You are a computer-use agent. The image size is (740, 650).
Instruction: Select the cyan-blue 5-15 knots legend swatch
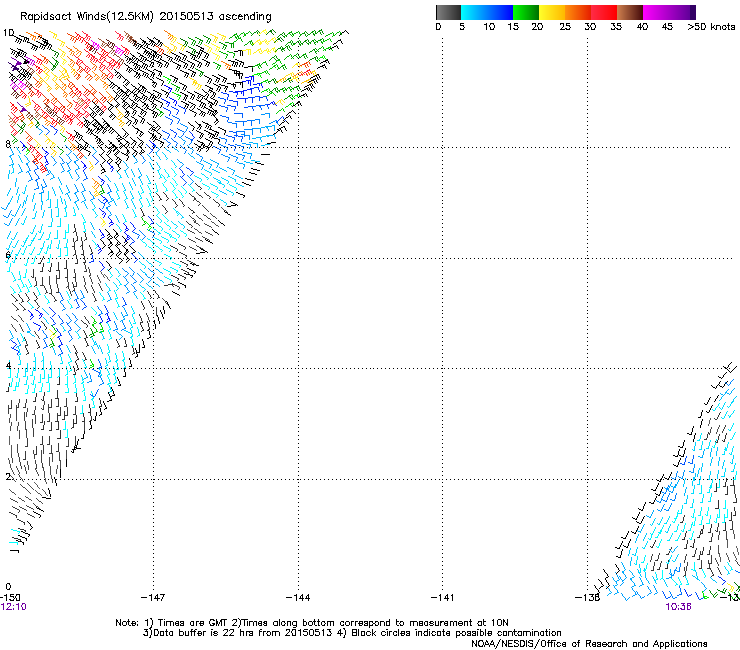tap(487, 12)
